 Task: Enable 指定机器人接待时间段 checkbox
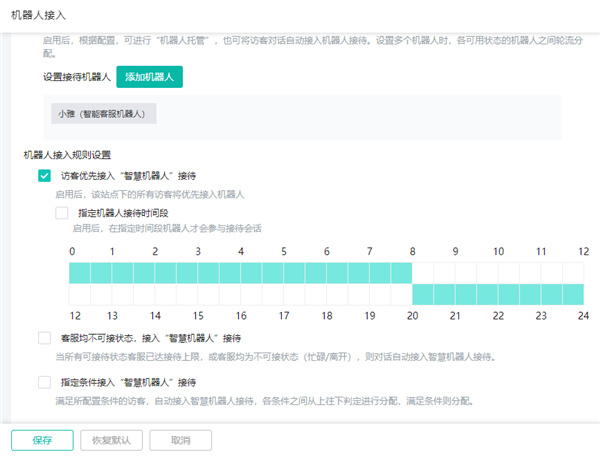click(62, 212)
